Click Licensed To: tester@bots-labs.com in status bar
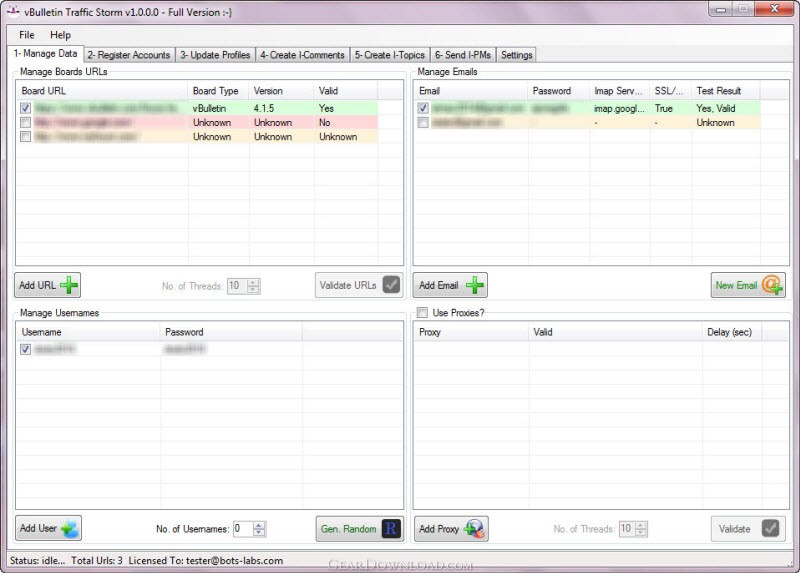800x573 pixels. pos(206,560)
